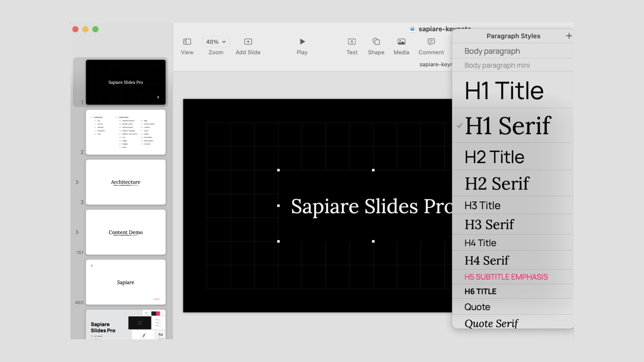Apply the H4 Serif style
Screen dimensions: 644x362
(x=513, y=260)
